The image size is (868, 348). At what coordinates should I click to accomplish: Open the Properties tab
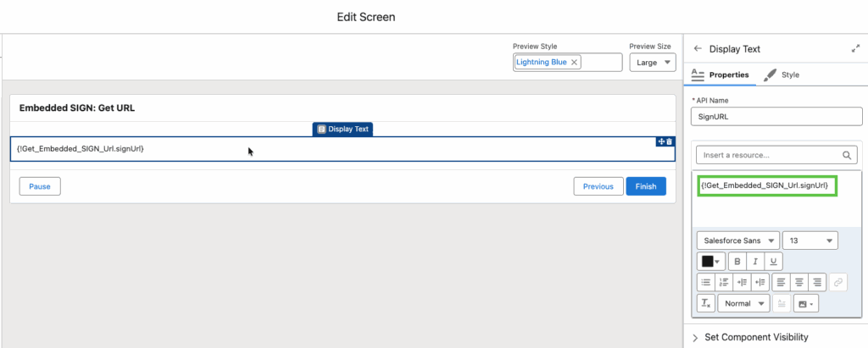click(x=721, y=75)
